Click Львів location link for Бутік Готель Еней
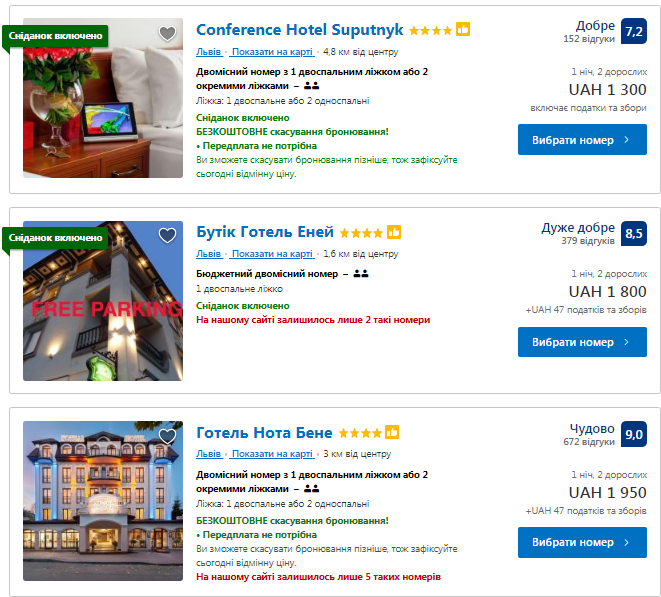 click(x=208, y=253)
